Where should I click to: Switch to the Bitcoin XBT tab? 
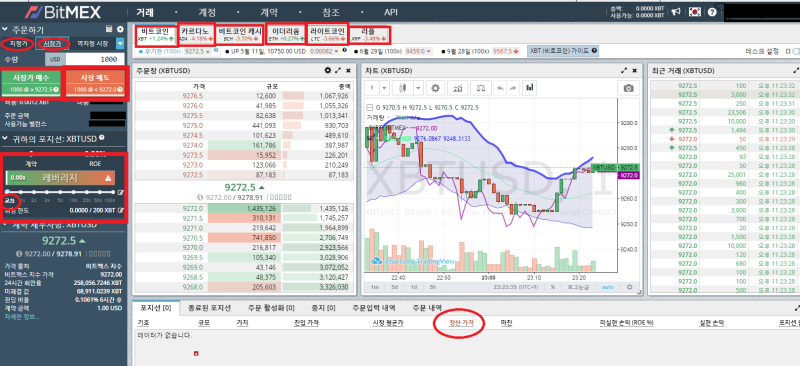(156, 34)
